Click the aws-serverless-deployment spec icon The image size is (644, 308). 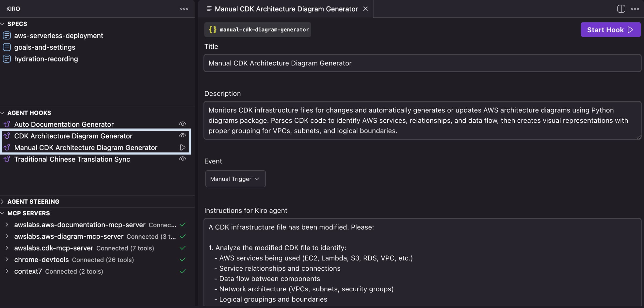tap(6, 35)
